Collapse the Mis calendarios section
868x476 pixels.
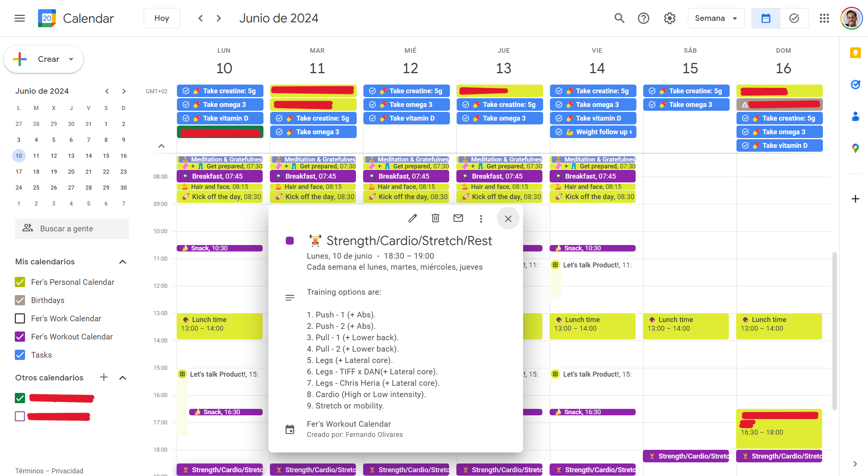click(122, 262)
